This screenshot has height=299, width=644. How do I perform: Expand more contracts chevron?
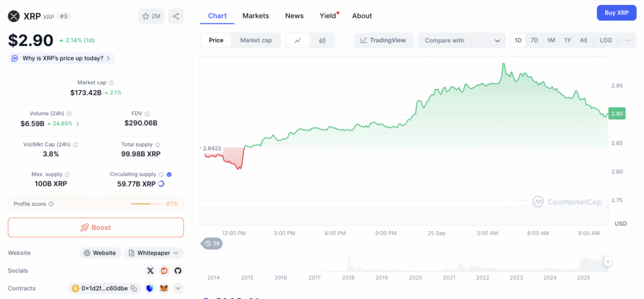tap(178, 288)
